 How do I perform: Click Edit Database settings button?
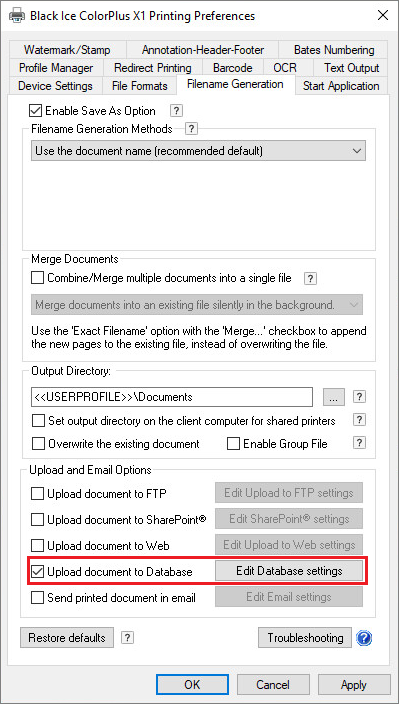click(x=289, y=571)
